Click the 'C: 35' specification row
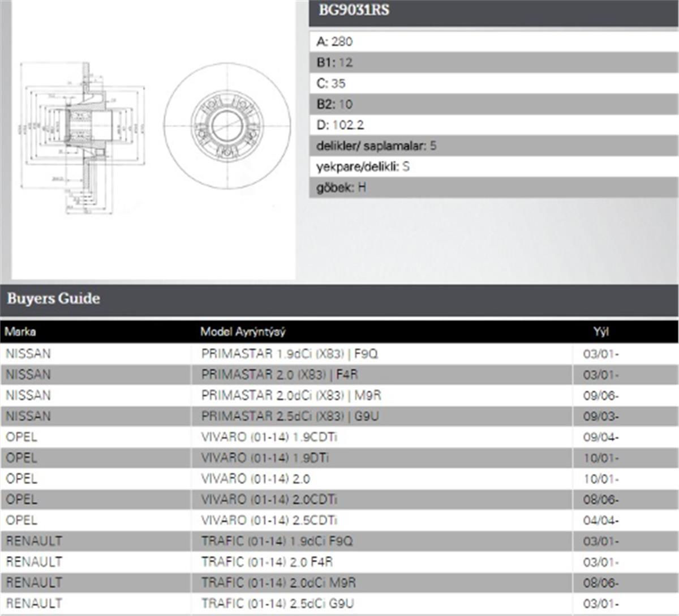 pos(493,83)
